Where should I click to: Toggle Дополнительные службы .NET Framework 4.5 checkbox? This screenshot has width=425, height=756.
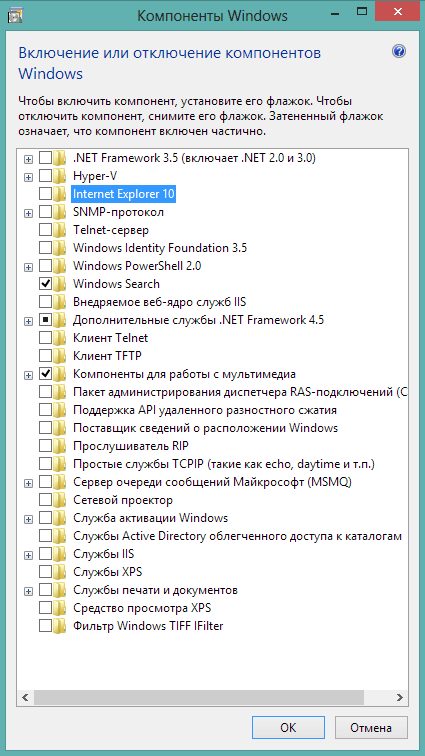[x=45, y=320]
